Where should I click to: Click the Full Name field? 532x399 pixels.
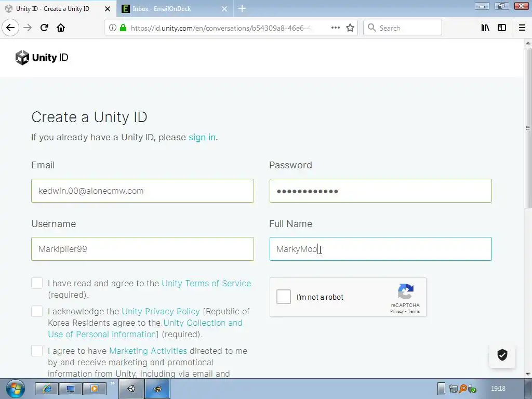coord(381,249)
